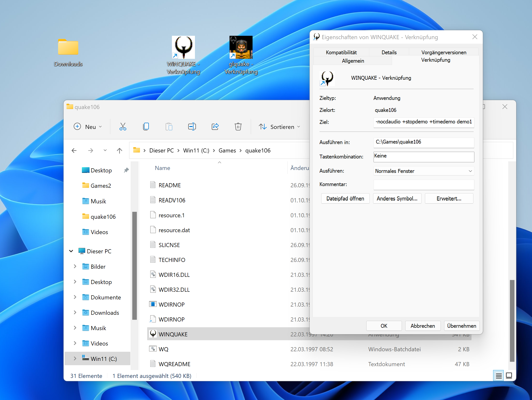Open the Allgemein tab

(353, 61)
